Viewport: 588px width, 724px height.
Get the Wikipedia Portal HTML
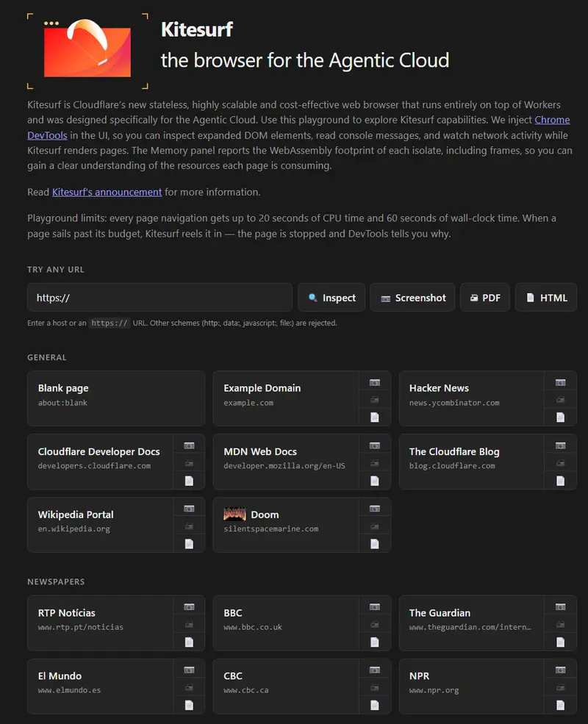click(189, 544)
